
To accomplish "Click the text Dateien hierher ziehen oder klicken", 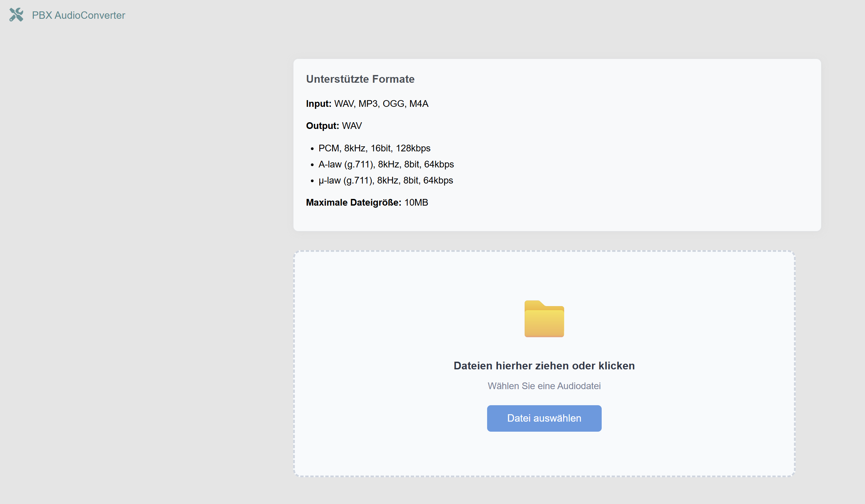I will (x=544, y=366).
